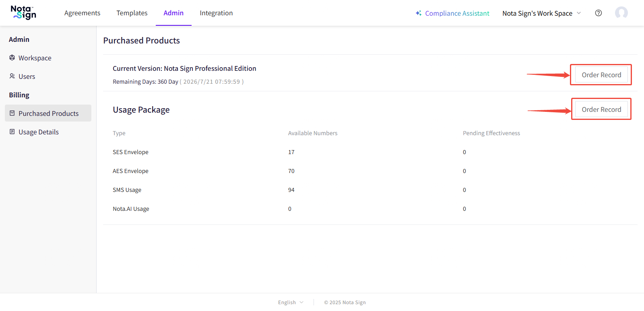Viewport: 644px width, 311px height.
Task: Open the user profile avatar
Action: (621, 13)
